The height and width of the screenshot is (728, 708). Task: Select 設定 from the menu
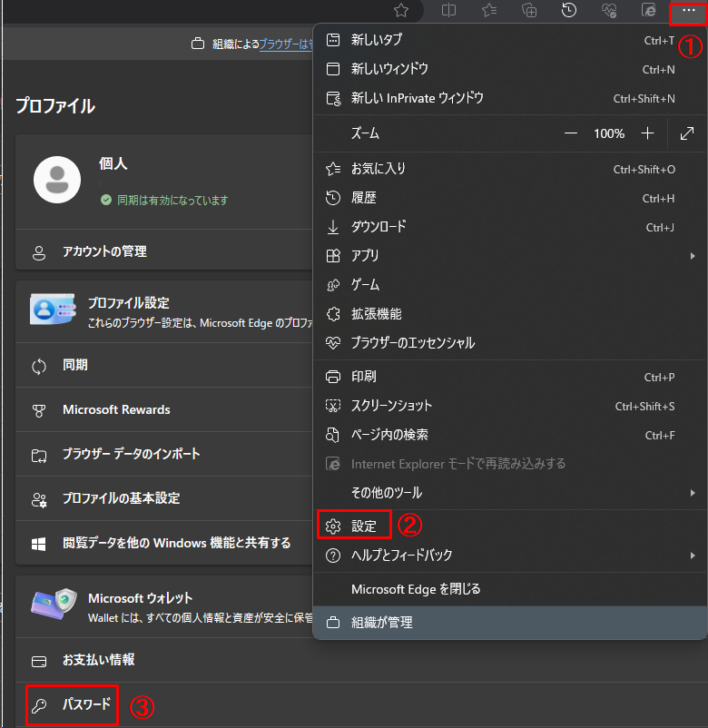coord(363,526)
